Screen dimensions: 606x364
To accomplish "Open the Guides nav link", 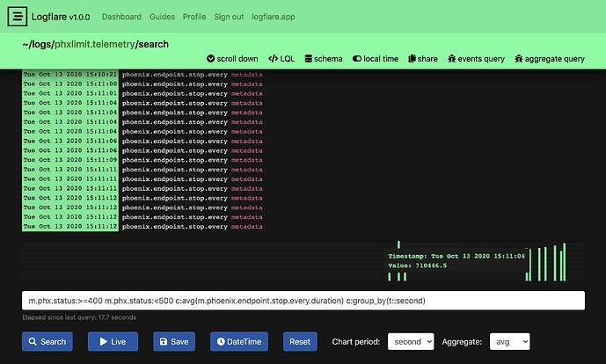I will pyautogui.click(x=162, y=17).
